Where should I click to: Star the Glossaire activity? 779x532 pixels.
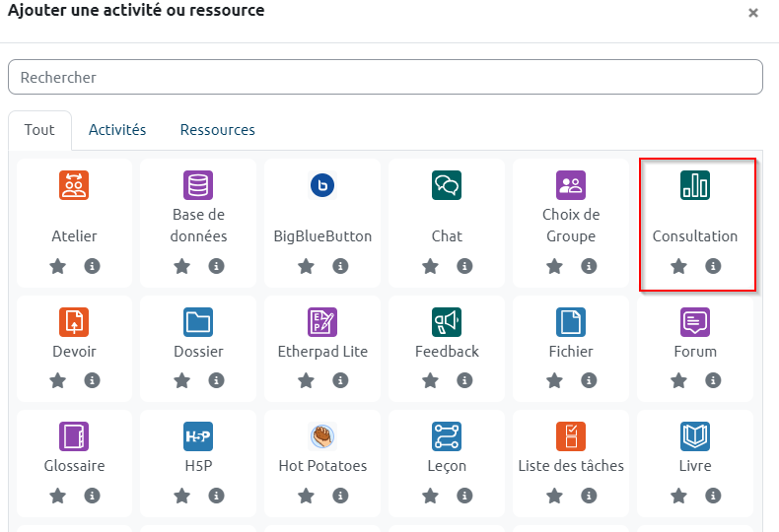click(x=57, y=496)
